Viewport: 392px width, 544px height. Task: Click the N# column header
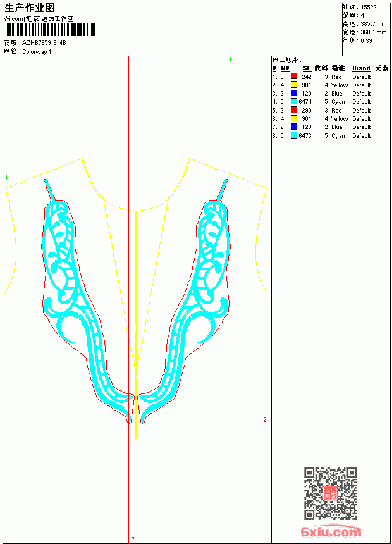[285, 68]
